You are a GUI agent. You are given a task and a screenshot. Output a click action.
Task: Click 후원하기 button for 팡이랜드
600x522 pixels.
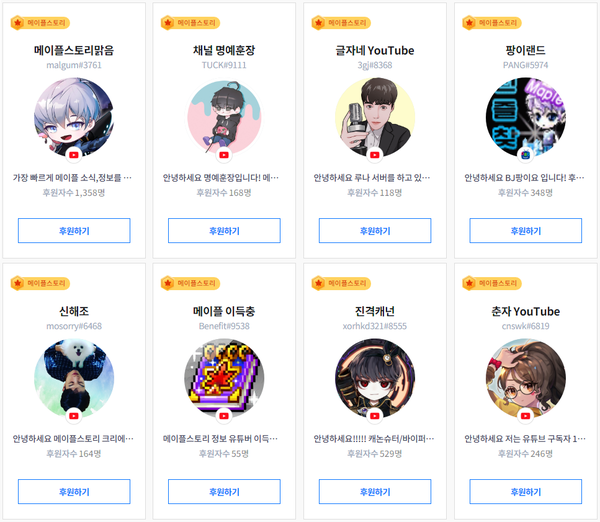click(525, 231)
